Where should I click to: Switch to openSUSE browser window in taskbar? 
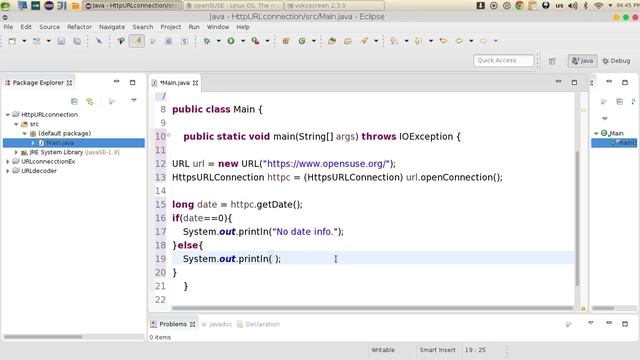pos(233,6)
